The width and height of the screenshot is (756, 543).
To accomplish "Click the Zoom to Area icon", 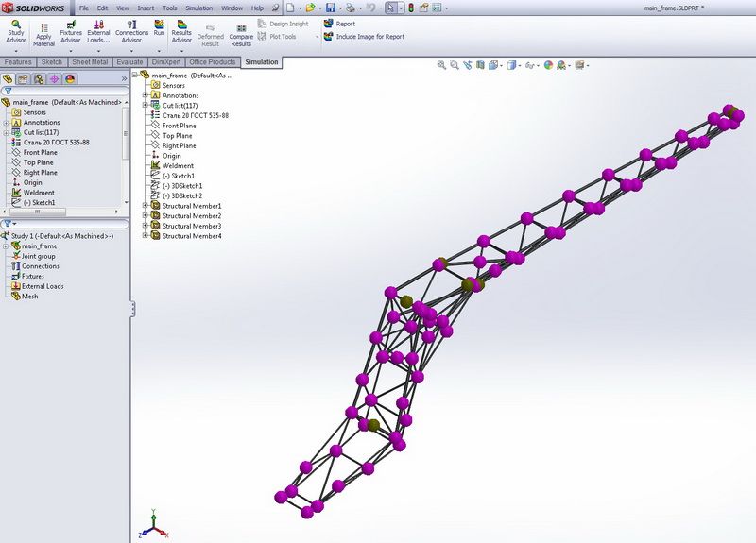I will pos(455,65).
